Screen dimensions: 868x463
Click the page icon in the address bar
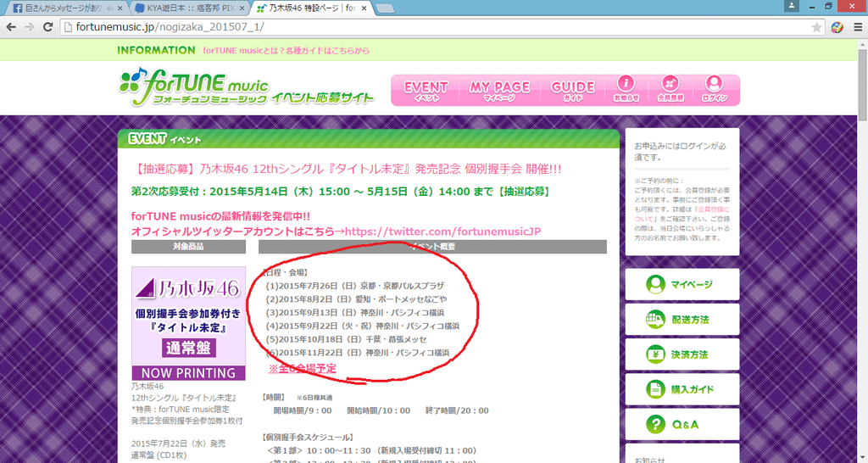(x=69, y=26)
